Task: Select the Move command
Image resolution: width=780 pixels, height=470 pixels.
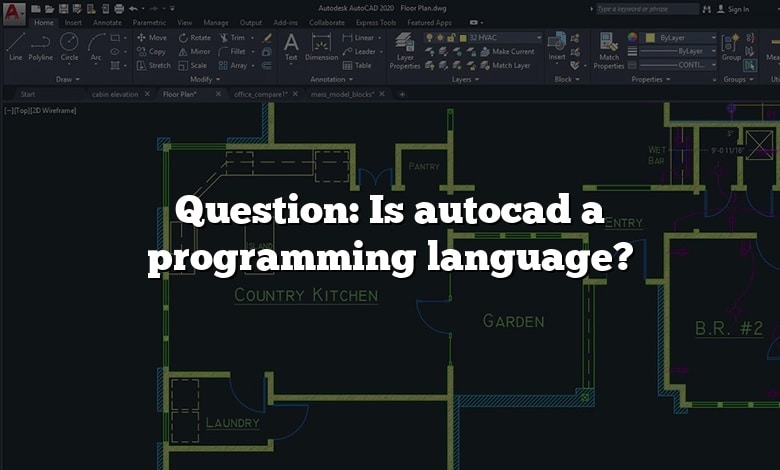Action: 152,37
